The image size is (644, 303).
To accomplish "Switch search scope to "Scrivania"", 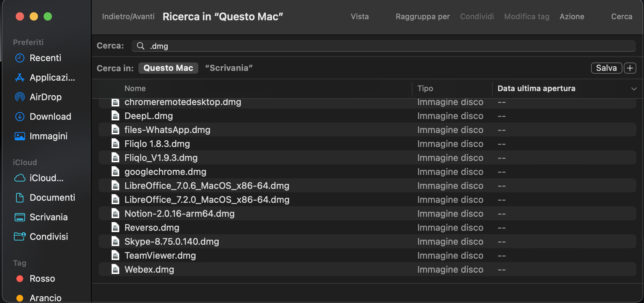I will [x=229, y=68].
